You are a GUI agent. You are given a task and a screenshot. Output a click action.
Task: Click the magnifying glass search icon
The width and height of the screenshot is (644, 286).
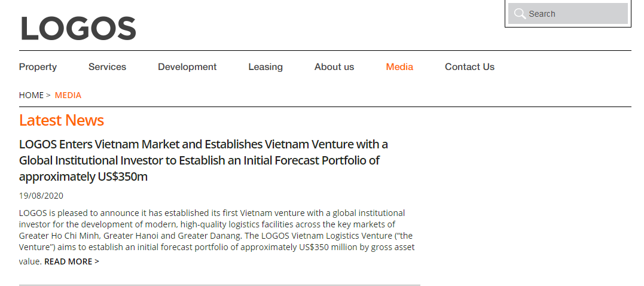click(x=520, y=14)
